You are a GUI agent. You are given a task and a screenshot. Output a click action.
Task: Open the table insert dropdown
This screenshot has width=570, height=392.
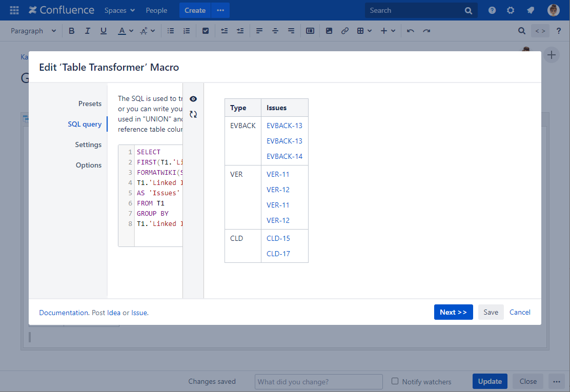tap(364, 31)
